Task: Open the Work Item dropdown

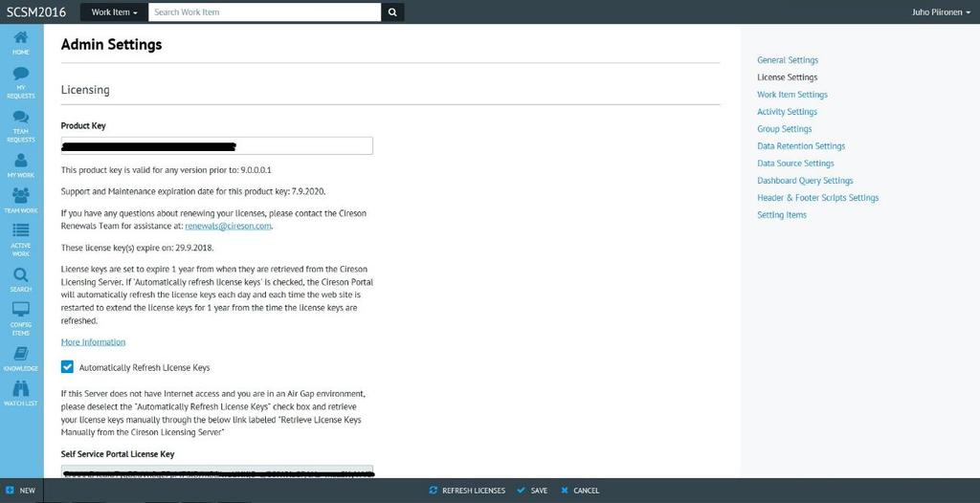Action: pos(114,11)
